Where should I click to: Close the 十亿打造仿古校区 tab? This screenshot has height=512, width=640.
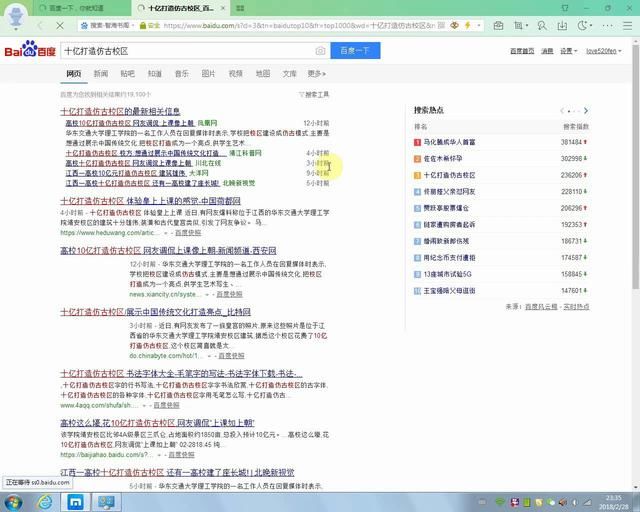(223, 8)
